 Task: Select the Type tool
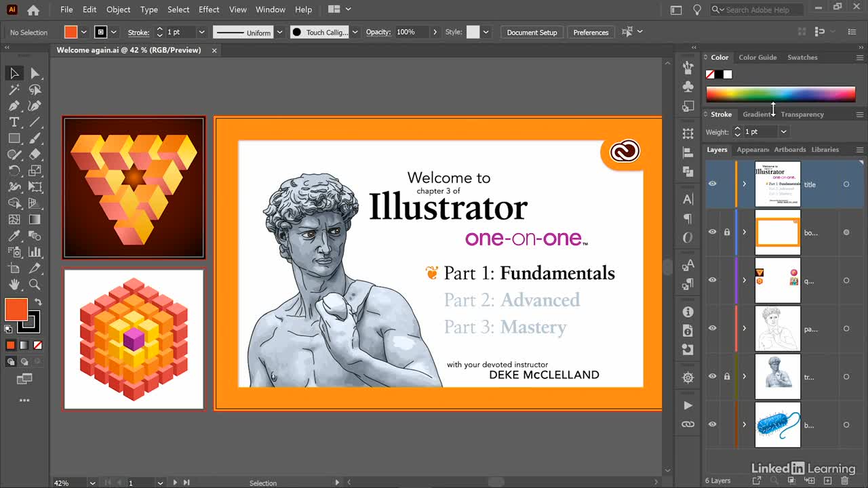pyautogui.click(x=14, y=122)
